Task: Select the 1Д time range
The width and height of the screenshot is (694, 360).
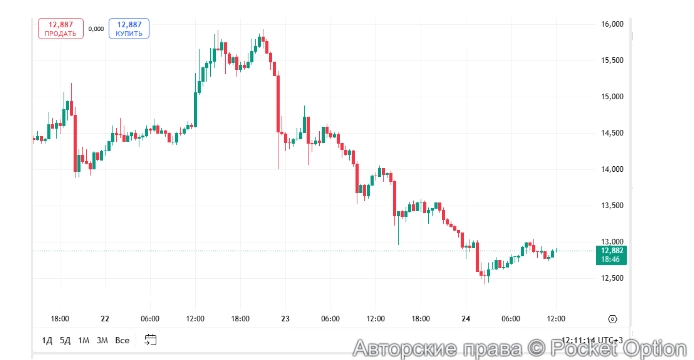Action: tap(46, 340)
